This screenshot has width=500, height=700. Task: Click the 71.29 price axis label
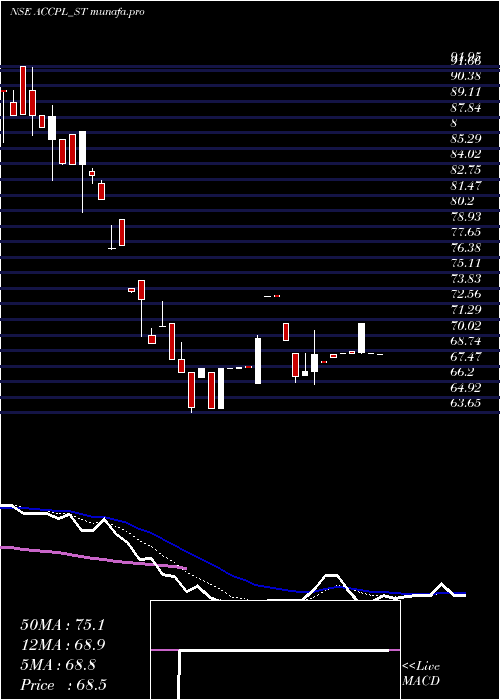[466, 310]
